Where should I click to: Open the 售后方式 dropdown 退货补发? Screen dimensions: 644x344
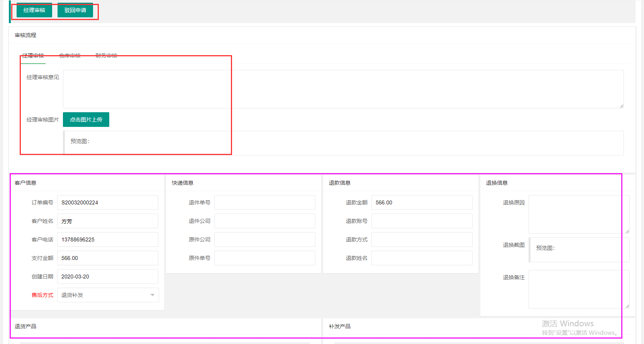click(x=108, y=295)
